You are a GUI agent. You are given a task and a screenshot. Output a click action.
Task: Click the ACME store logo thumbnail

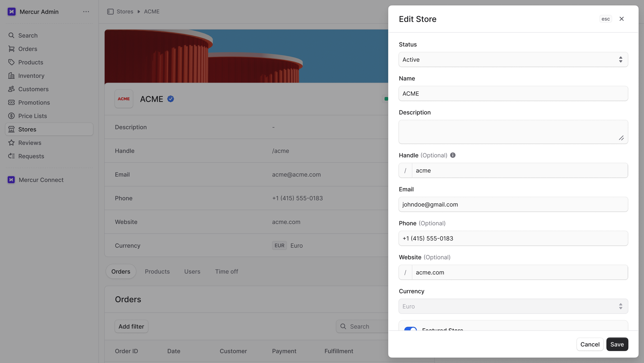click(x=124, y=99)
